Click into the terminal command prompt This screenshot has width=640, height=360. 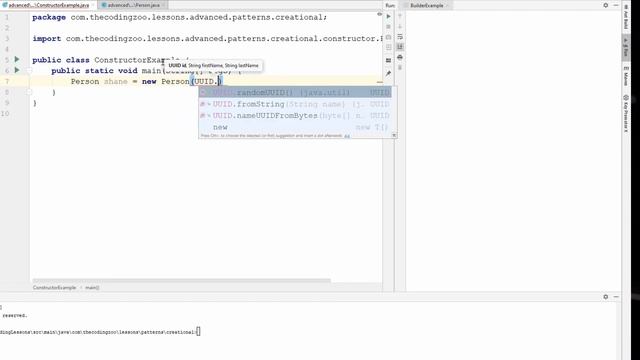point(198,332)
